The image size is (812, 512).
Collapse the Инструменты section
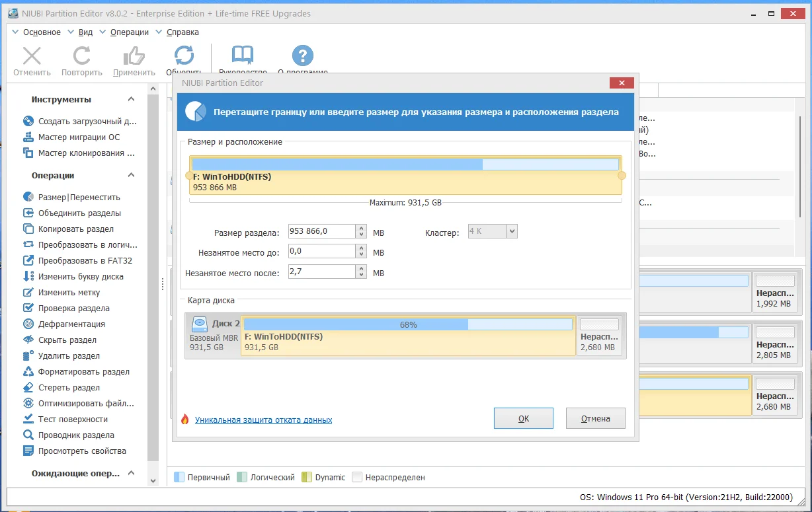[x=131, y=99]
